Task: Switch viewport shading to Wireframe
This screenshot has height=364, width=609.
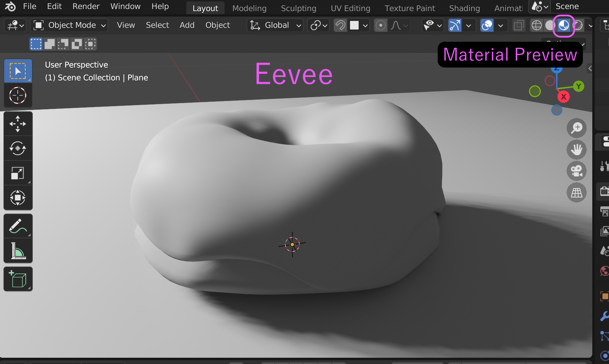Action: (537, 25)
